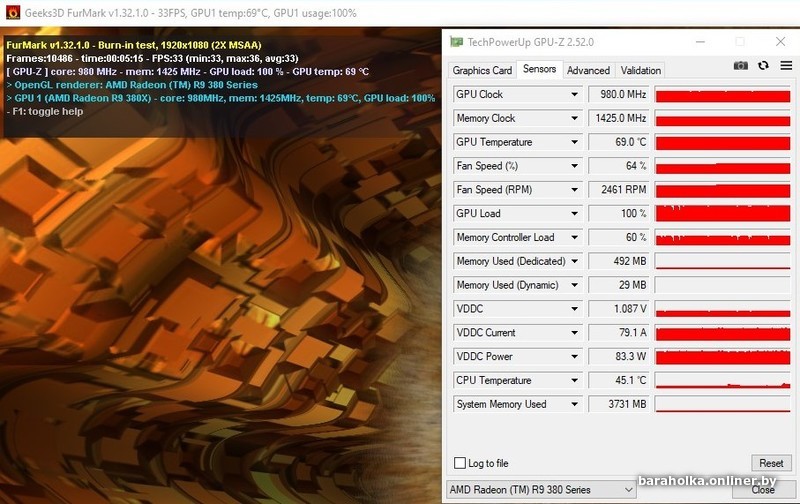
Task: Open the AMD Radeon R9 380 Series GPU selector
Action: (541, 489)
